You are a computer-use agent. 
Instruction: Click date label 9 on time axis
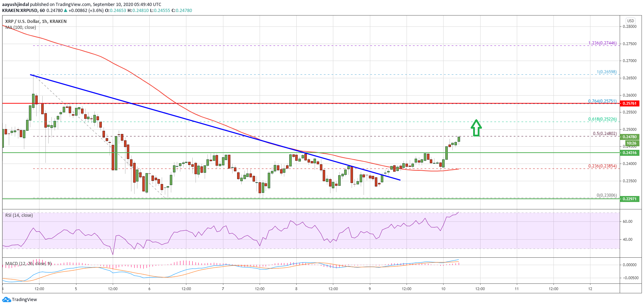(370, 289)
